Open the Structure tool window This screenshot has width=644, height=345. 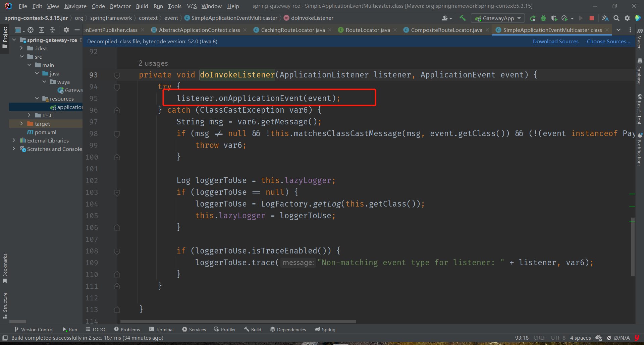pos(5,305)
